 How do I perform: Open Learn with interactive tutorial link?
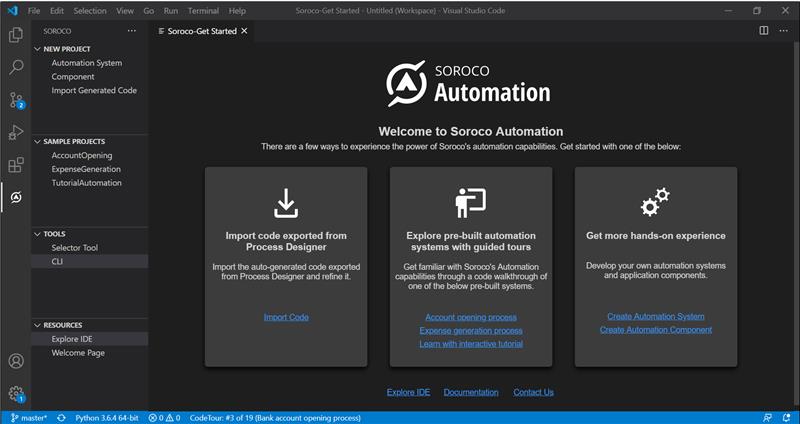[x=471, y=344]
